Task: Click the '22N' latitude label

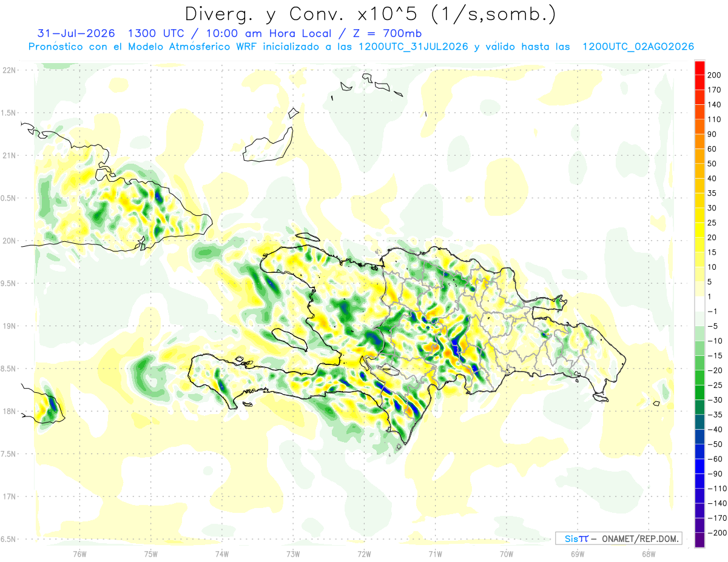Action: click(8, 70)
